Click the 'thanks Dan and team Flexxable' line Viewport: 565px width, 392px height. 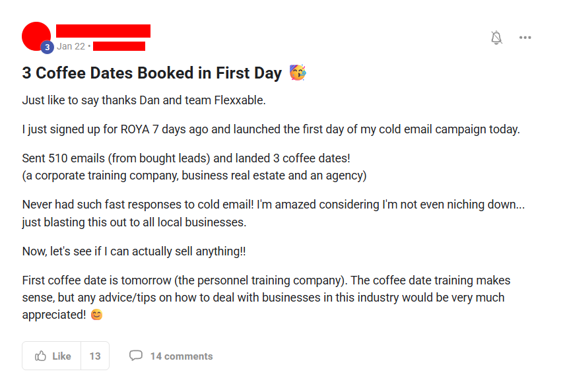coord(144,100)
